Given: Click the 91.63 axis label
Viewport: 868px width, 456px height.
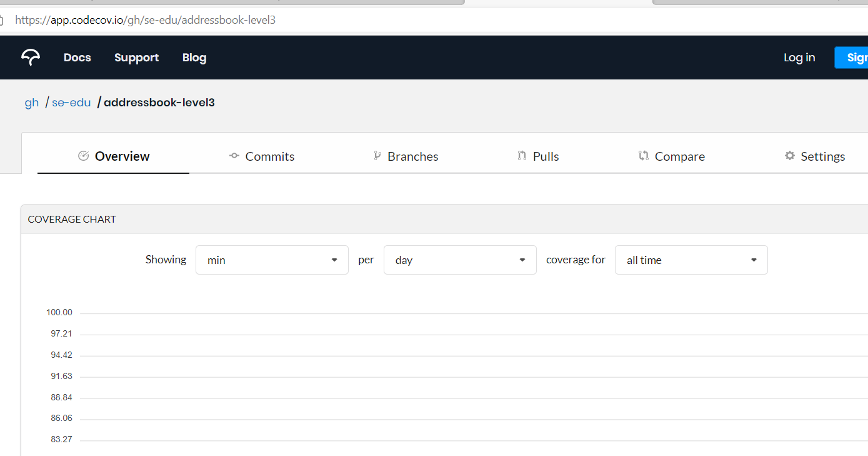Looking at the screenshot, I should tap(61, 377).
